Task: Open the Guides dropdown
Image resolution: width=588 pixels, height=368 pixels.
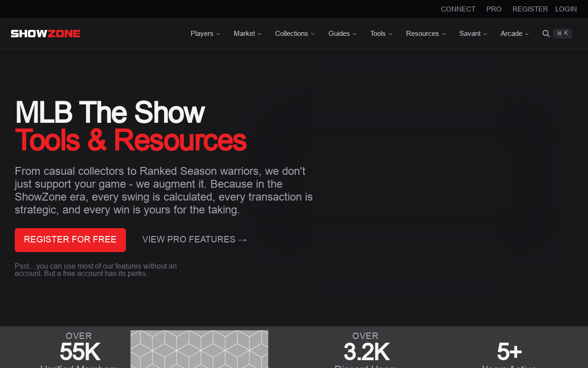Action: [343, 34]
